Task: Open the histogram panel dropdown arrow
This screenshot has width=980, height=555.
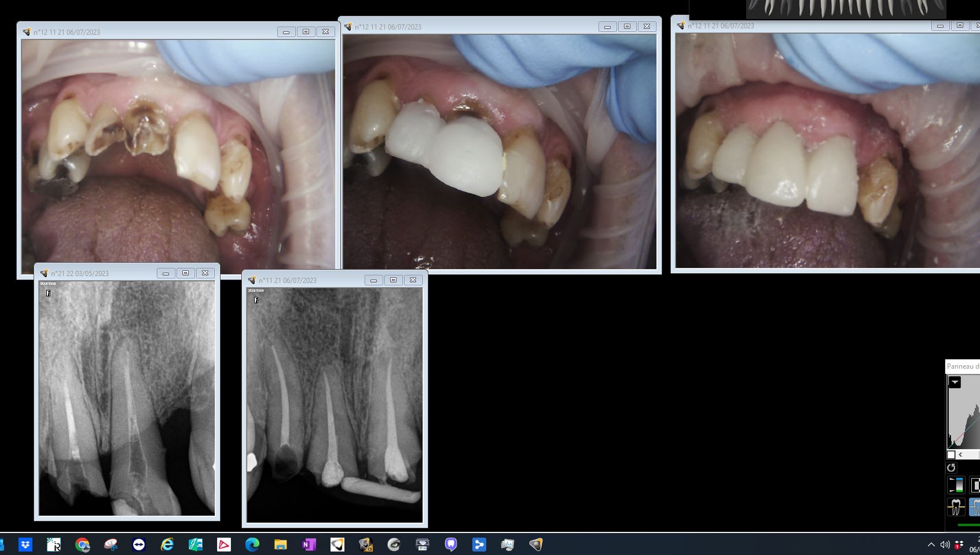Action: pos(955,382)
